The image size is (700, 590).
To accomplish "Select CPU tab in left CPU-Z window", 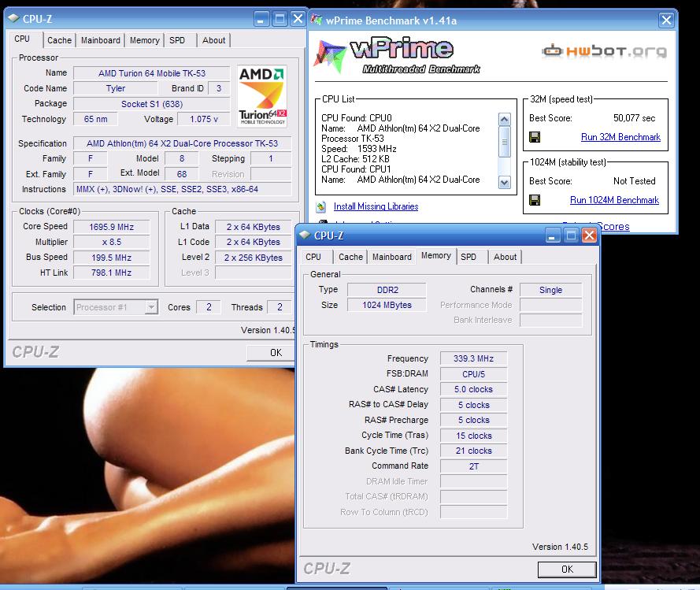I will [x=22, y=39].
